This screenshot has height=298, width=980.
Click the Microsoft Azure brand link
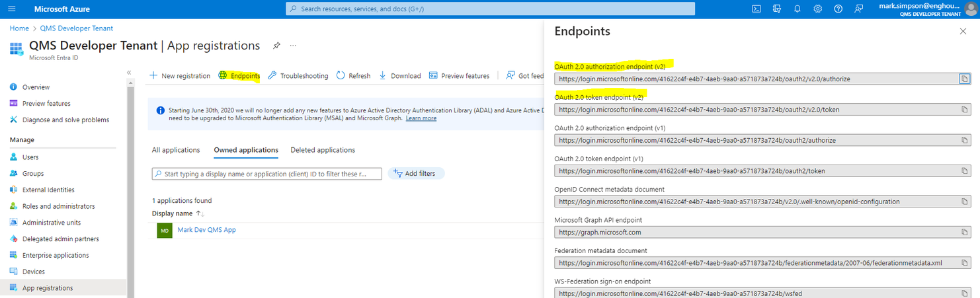[x=62, y=9]
